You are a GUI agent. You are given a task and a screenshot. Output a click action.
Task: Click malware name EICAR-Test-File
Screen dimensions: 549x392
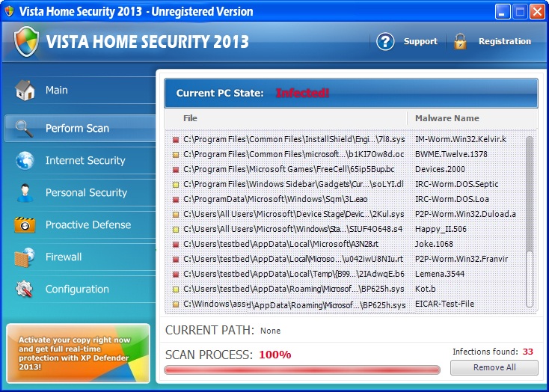(444, 304)
